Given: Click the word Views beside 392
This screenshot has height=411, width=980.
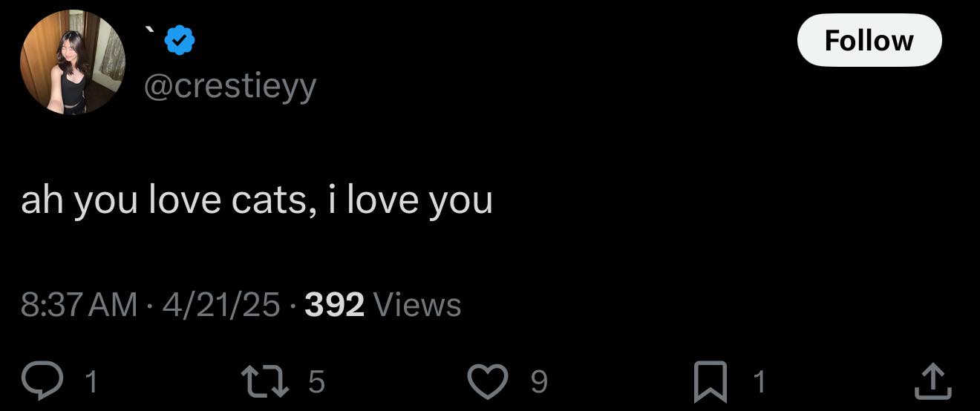Looking at the screenshot, I should tap(418, 304).
